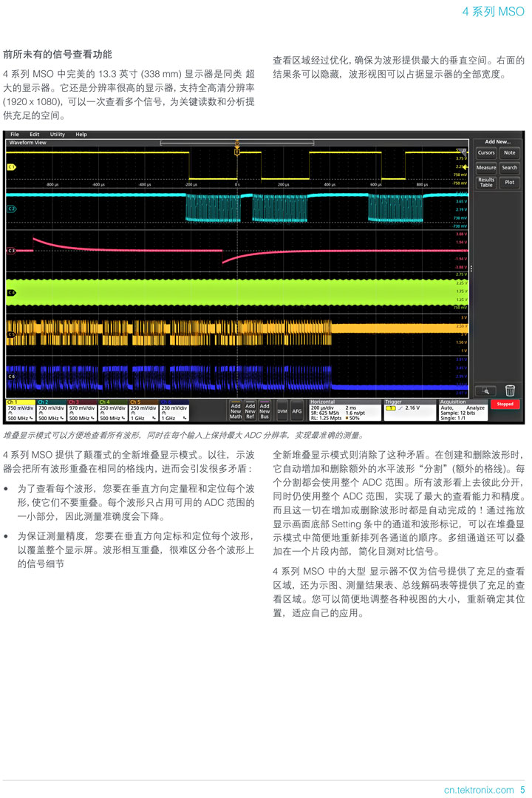Add a new Plot
Viewport: 532px width, 798px height.
point(509,183)
